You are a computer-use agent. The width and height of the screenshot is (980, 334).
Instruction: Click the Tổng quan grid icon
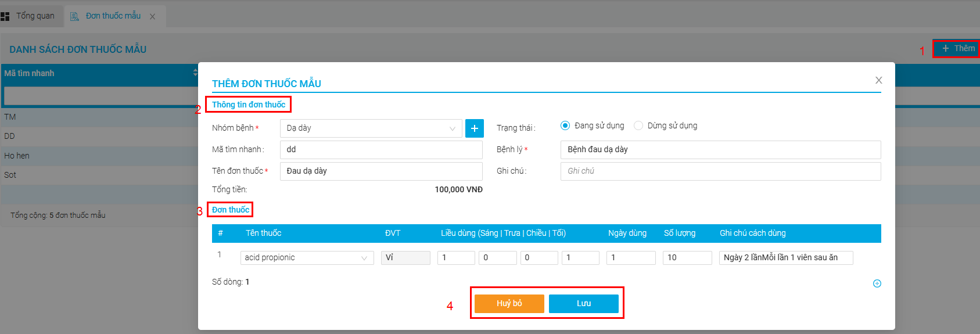pos(5,16)
